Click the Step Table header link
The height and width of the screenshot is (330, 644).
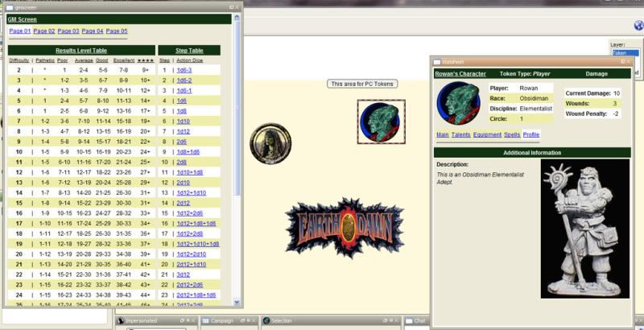189,51
